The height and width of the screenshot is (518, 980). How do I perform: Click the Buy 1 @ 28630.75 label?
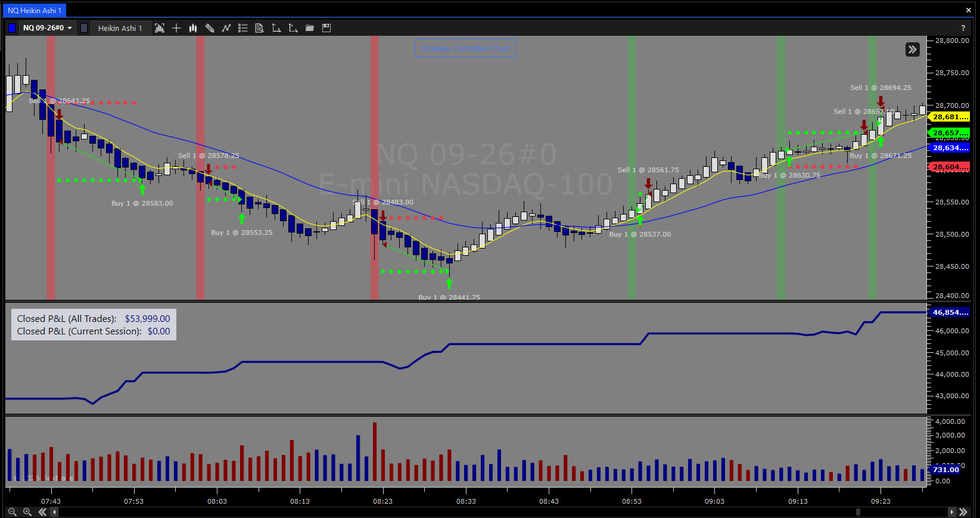789,175
